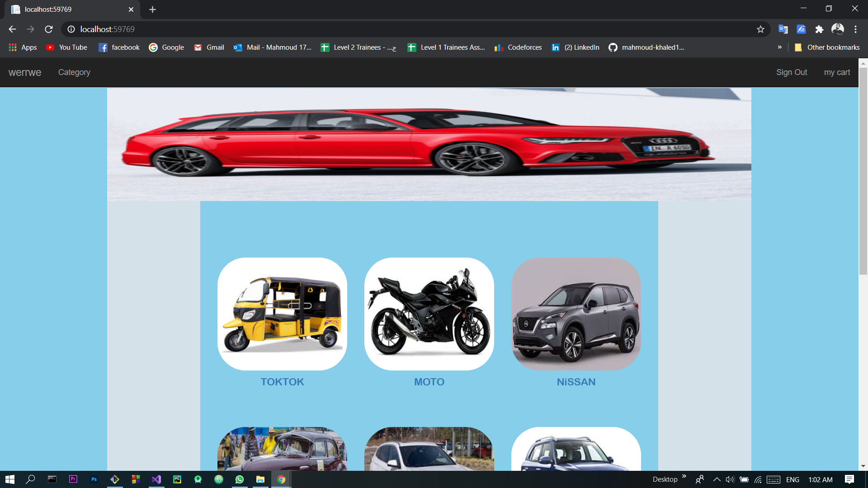Close the localhost:59769 tab
Screen dimensions: 868x488
click(131, 9)
